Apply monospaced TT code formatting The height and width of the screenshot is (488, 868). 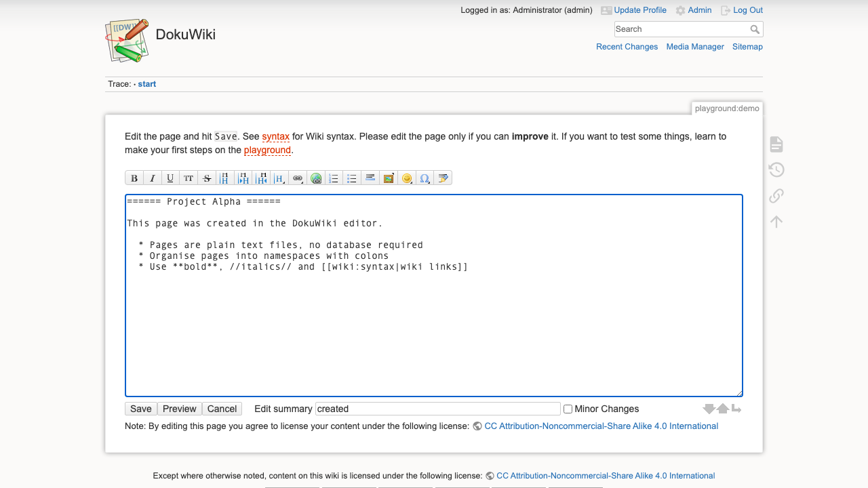[x=189, y=178]
